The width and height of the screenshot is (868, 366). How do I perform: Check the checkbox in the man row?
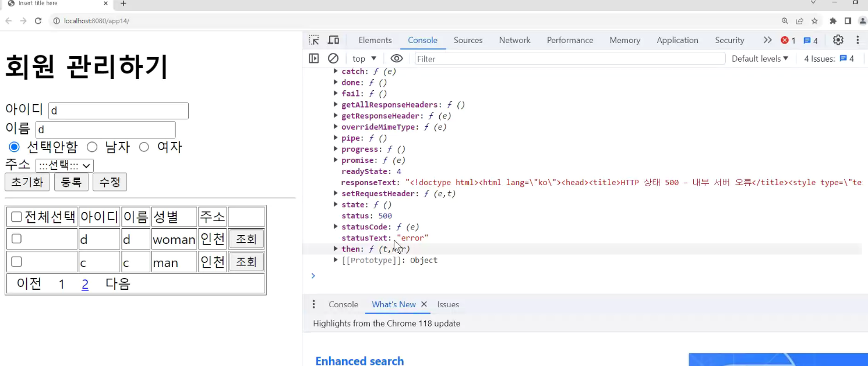pos(16,262)
